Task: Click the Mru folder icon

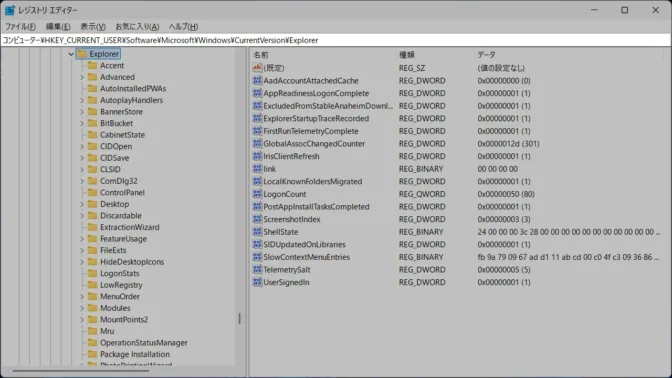Action: point(92,331)
